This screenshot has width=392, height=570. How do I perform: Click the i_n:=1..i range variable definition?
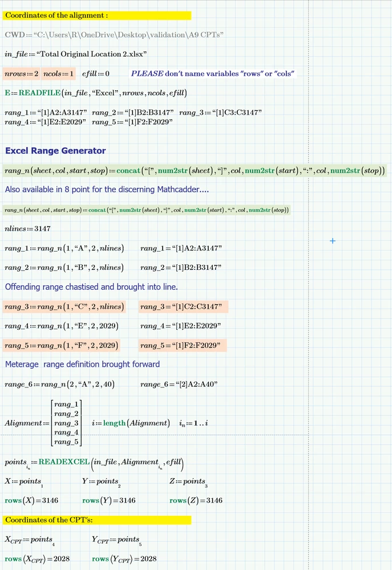(x=193, y=423)
